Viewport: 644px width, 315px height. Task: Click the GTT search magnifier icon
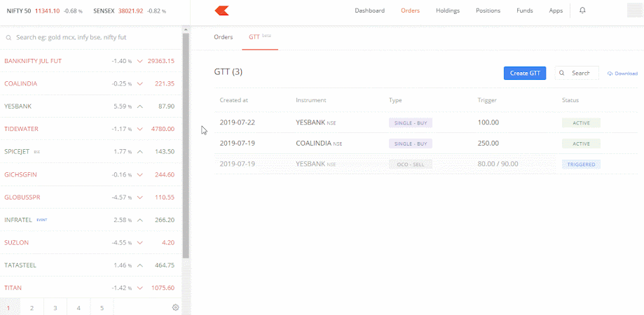562,73
